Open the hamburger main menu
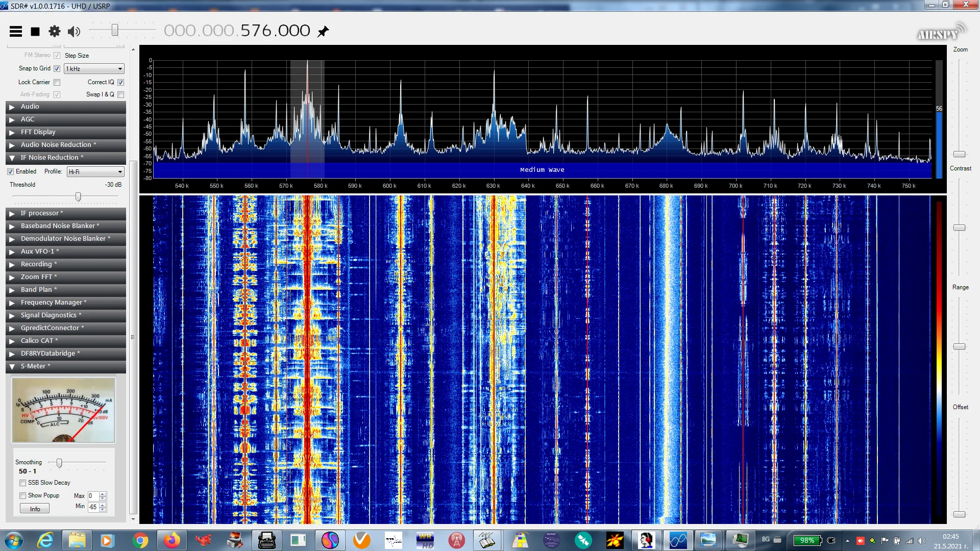980x551 pixels. (16, 32)
